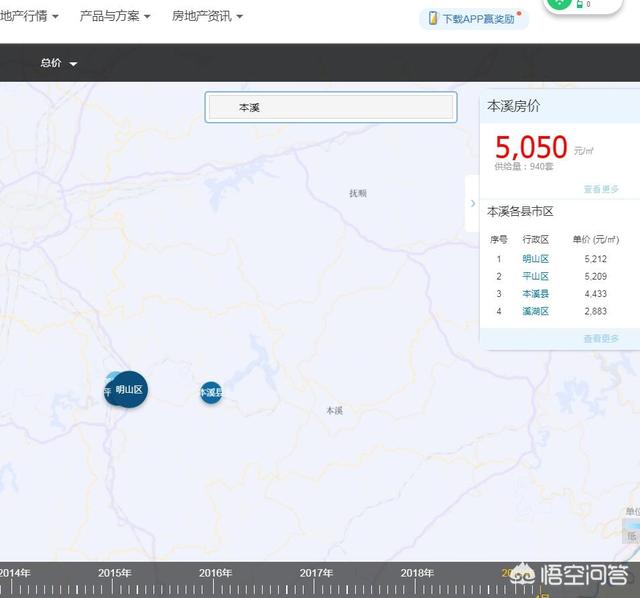Click the 本溪县 map bubble marker

[x=211, y=393]
